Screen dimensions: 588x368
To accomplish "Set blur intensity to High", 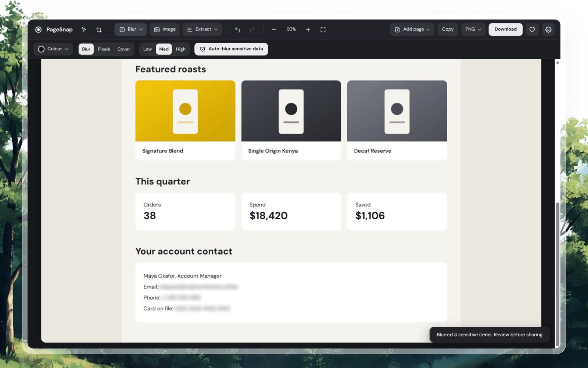I will (180, 49).
